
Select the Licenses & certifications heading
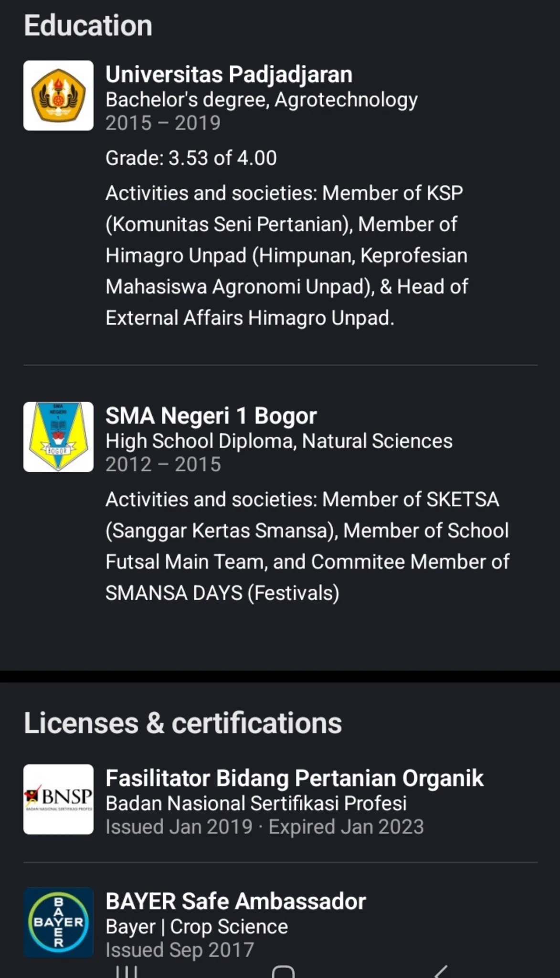[x=183, y=723]
